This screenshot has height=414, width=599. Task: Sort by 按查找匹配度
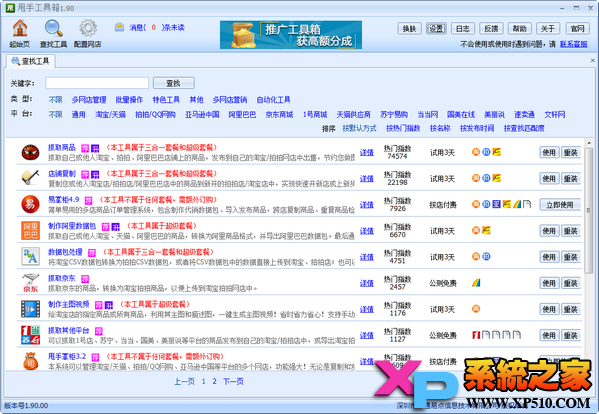pos(524,128)
